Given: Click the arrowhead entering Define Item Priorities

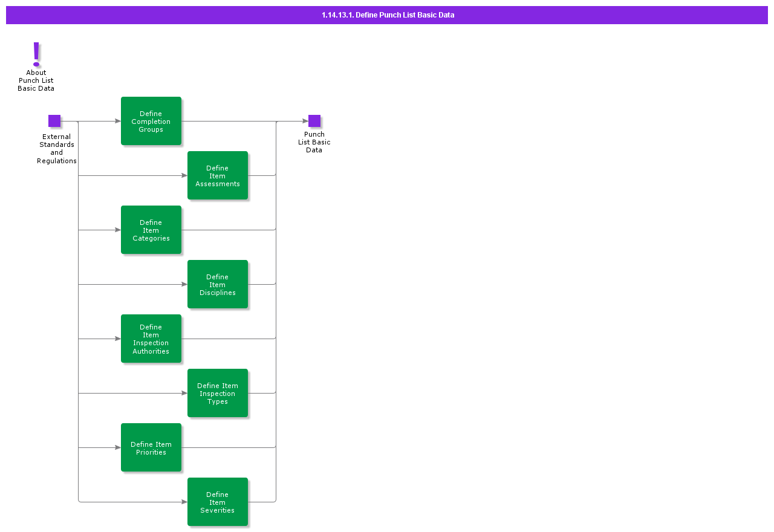Looking at the screenshot, I should pos(118,447).
